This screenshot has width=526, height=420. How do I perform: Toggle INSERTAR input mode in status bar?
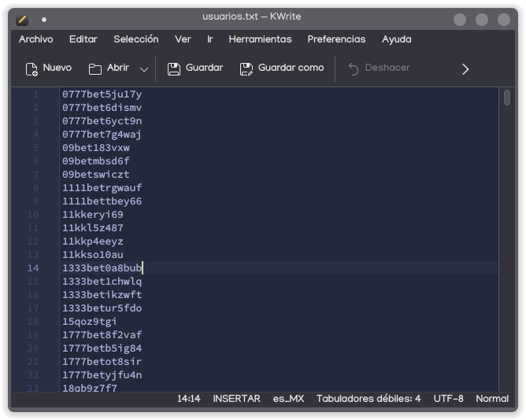[x=236, y=399]
